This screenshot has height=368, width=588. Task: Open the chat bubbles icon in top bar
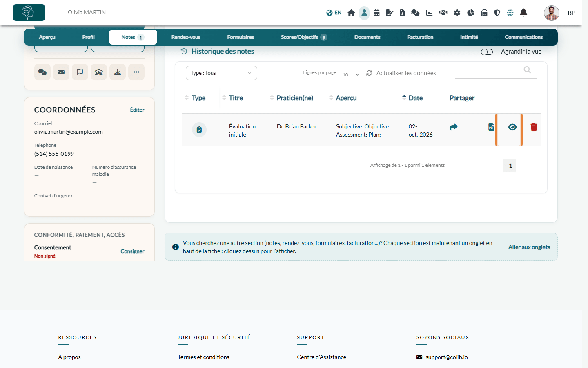[415, 13]
